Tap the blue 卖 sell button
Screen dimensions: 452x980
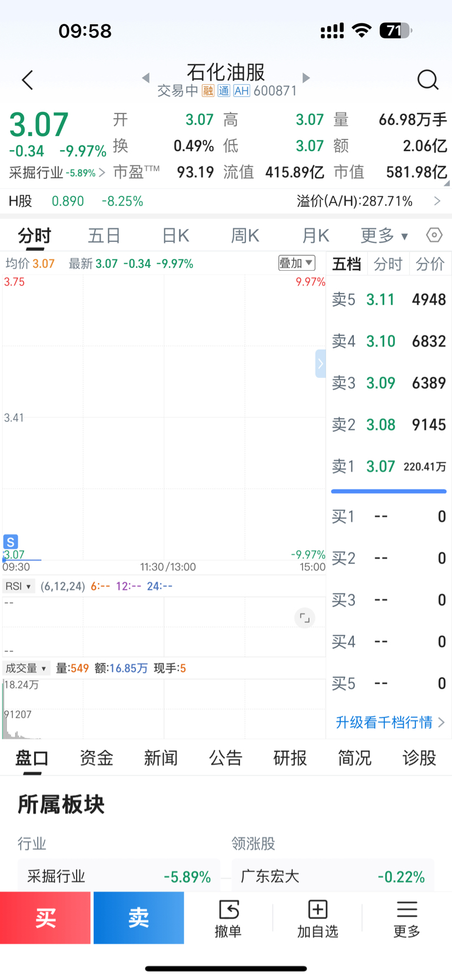click(x=139, y=918)
